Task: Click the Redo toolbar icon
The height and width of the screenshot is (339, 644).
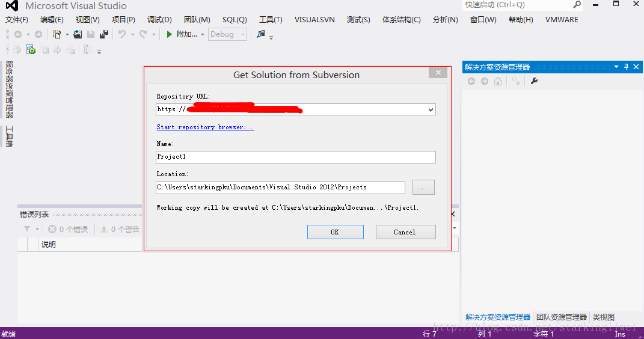Action: [143, 34]
